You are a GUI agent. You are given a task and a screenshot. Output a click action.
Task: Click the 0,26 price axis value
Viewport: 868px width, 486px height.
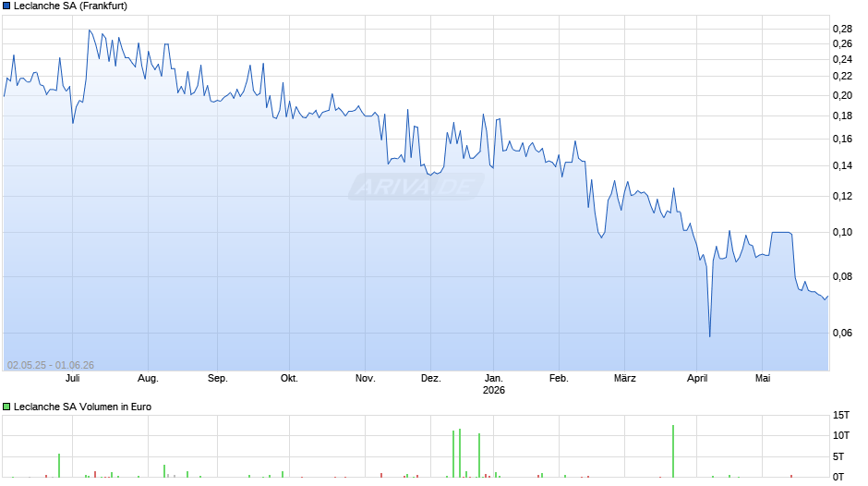pos(842,43)
